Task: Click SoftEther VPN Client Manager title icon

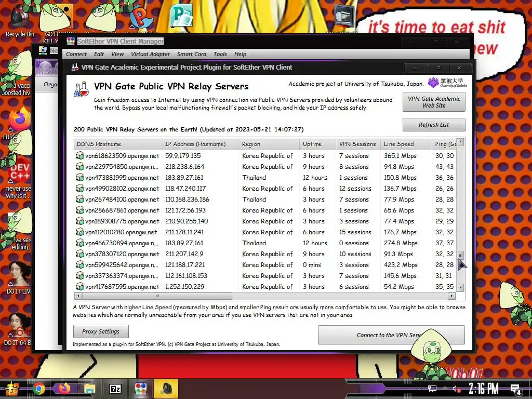Action: point(71,42)
